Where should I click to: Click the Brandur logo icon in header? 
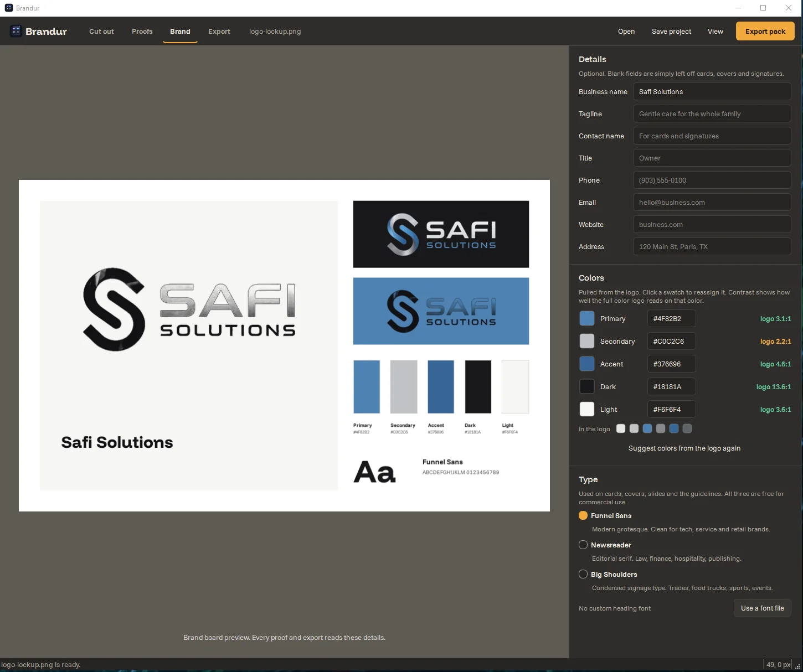pos(16,31)
